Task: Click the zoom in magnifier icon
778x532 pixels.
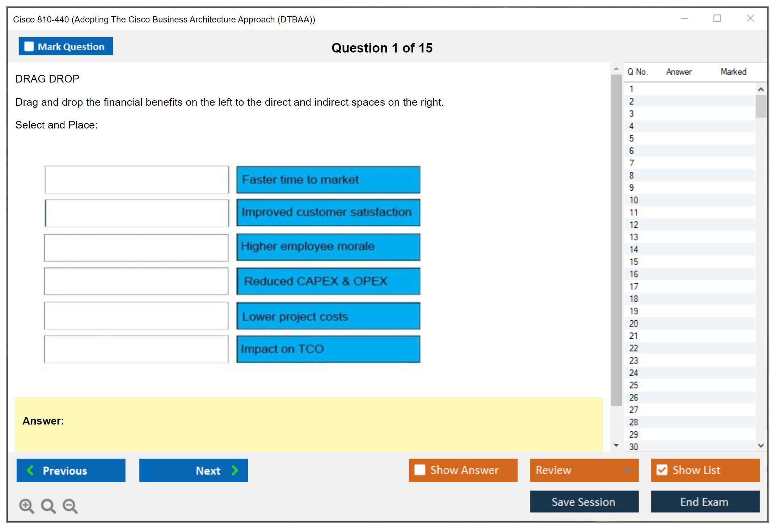Action: pyautogui.click(x=26, y=506)
